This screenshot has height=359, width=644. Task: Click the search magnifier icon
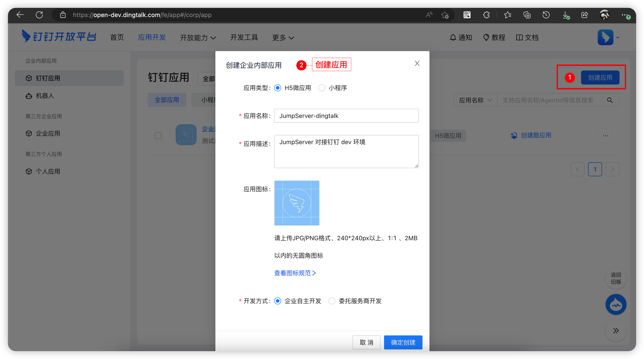pyautogui.click(x=610, y=100)
